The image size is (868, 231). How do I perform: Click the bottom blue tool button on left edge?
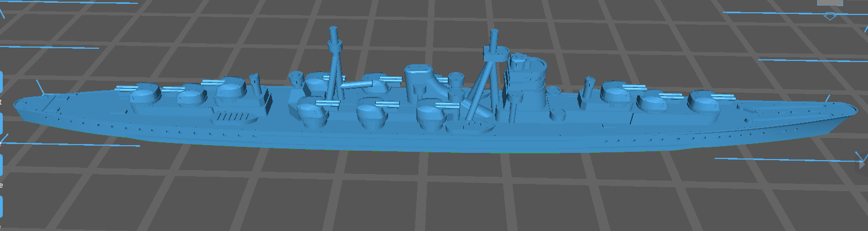1,206
